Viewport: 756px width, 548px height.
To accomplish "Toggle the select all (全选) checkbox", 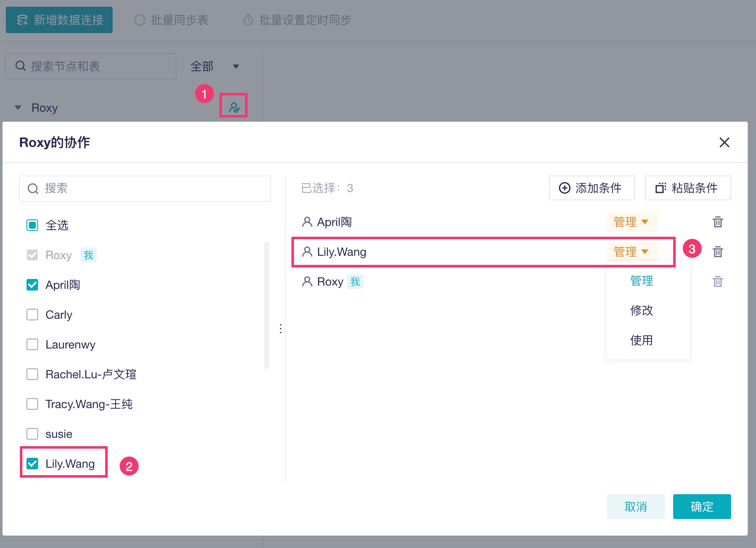I will 32,225.
